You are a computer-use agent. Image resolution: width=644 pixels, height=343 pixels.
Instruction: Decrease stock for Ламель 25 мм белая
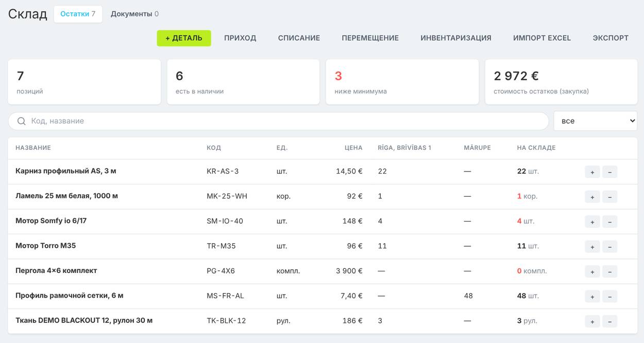[609, 197]
